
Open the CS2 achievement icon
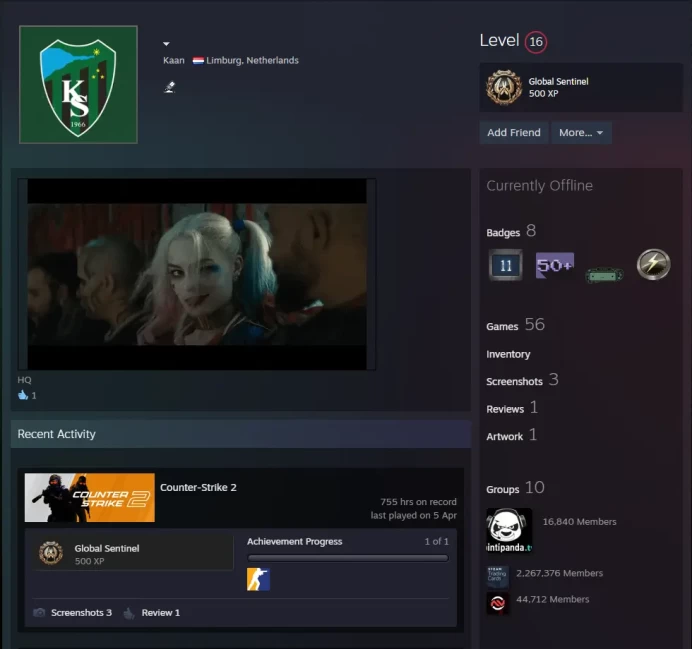[258, 579]
